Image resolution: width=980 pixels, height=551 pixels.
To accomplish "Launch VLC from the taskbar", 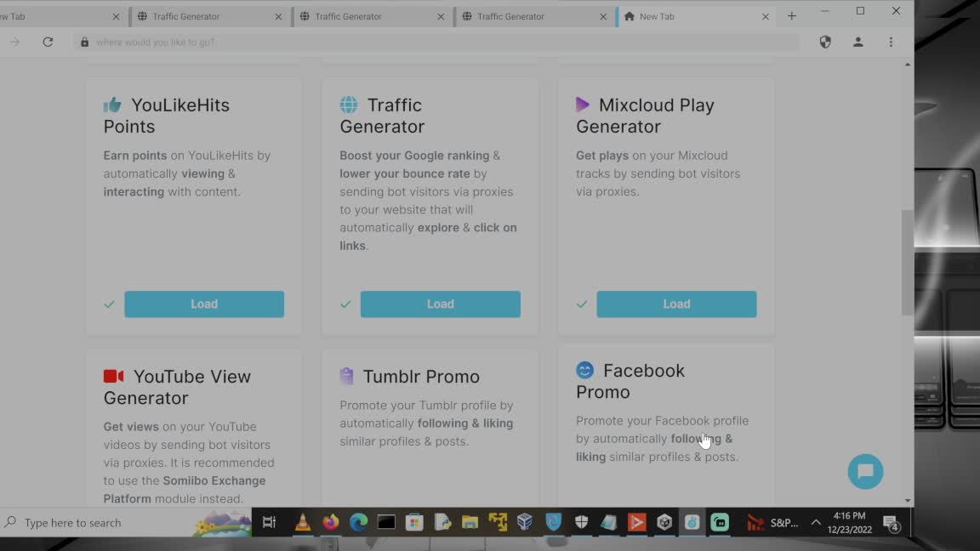I will click(x=303, y=521).
